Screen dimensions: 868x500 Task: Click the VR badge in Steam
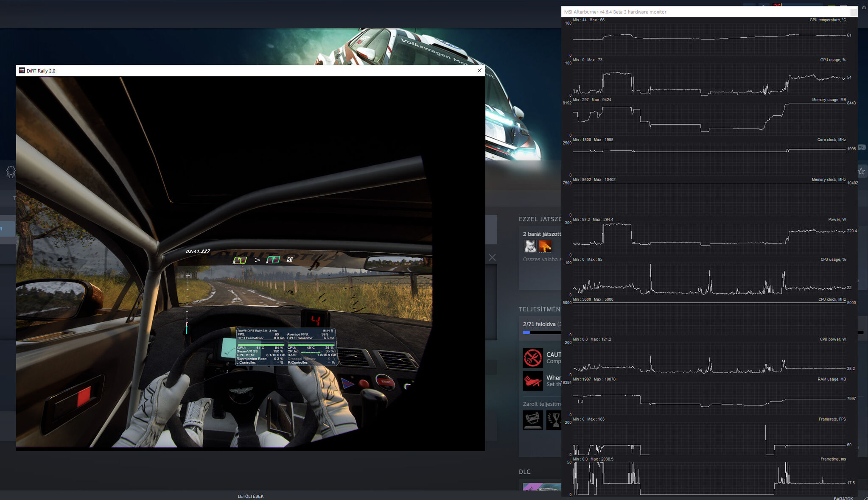pyautogui.click(x=862, y=147)
